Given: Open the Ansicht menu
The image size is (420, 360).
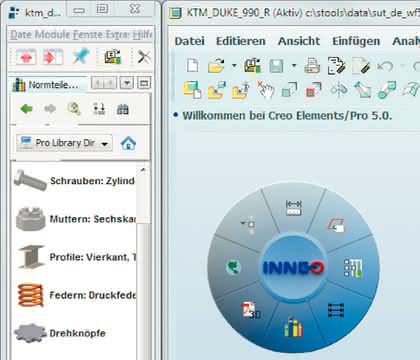Looking at the screenshot, I should 299,41.
